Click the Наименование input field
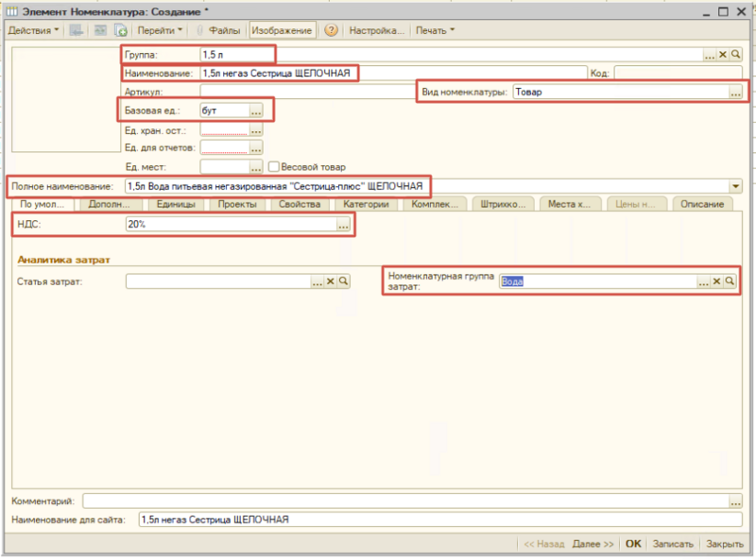756x560 pixels. pyautogui.click(x=393, y=74)
